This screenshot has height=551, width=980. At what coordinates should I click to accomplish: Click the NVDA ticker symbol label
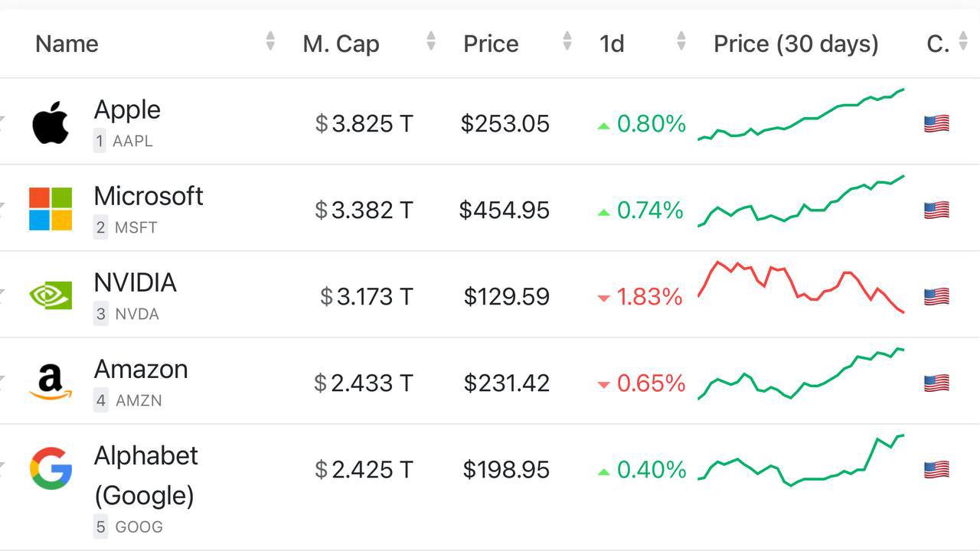click(136, 314)
